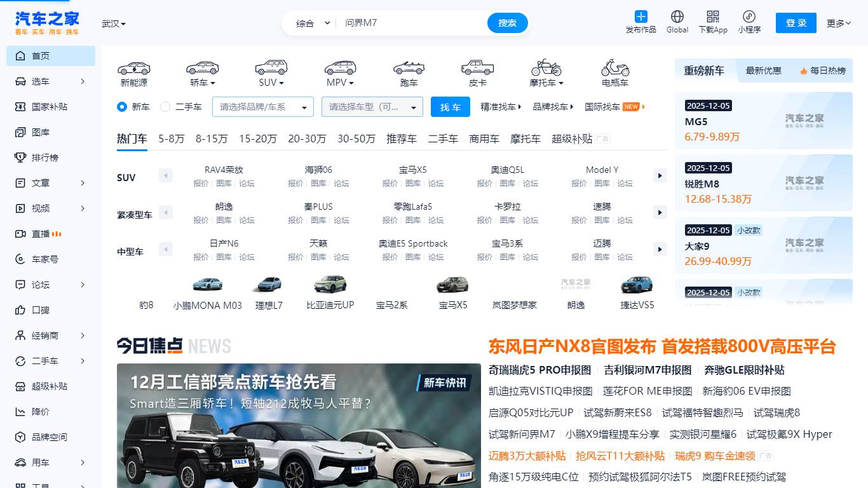The width and height of the screenshot is (868, 488).
Task: Select the 新能源 vehicle category icon
Action: tap(133, 72)
